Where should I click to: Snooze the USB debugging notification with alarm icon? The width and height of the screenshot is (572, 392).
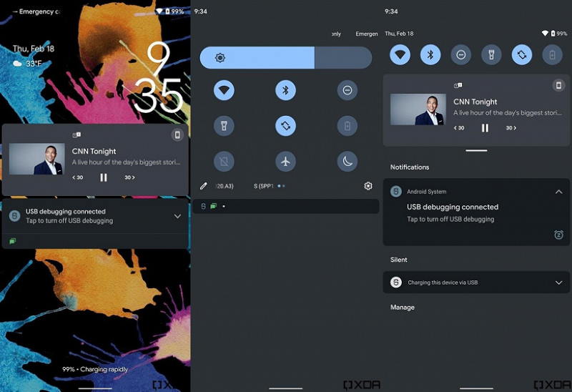(558, 235)
